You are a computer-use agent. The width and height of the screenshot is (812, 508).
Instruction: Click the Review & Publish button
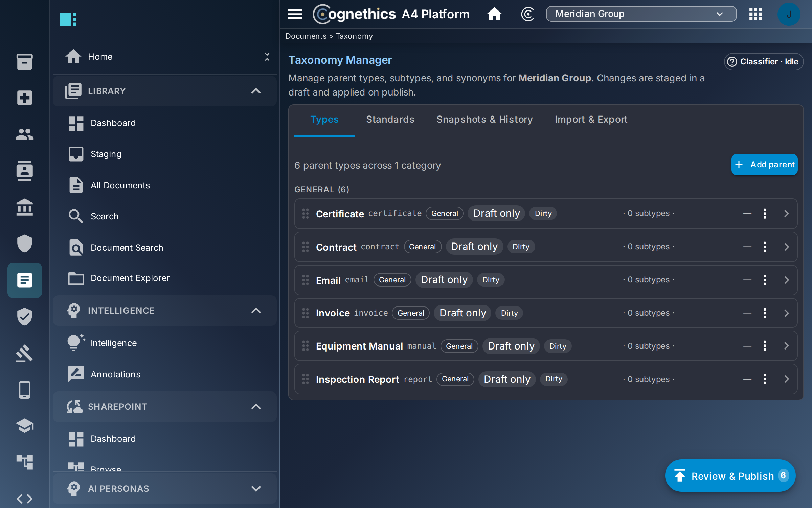pyautogui.click(x=730, y=475)
